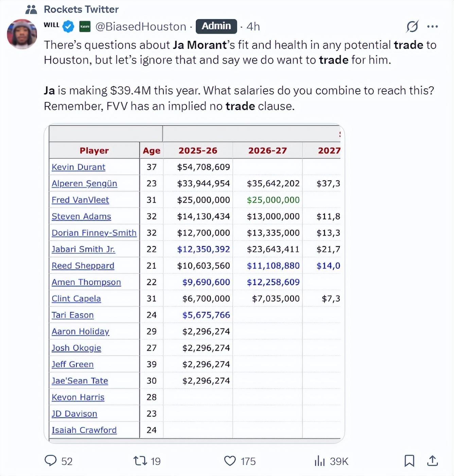Like the post with heart icon
Screen dimensions: 454x476
click(230, 461)
